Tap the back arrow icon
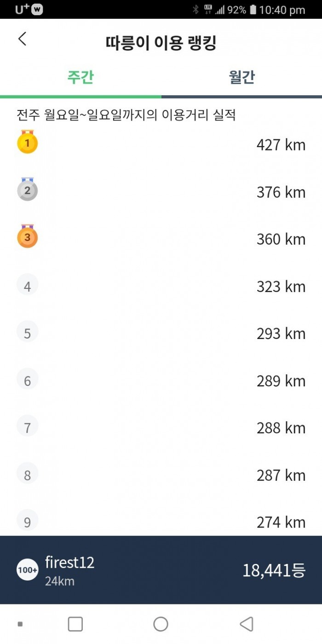The image size is (322, 644). (x=22, y=39)
